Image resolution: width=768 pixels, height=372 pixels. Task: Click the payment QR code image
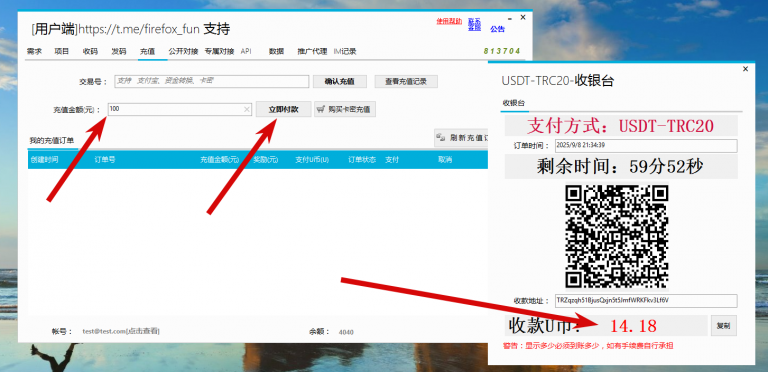[x=617, y=236]
